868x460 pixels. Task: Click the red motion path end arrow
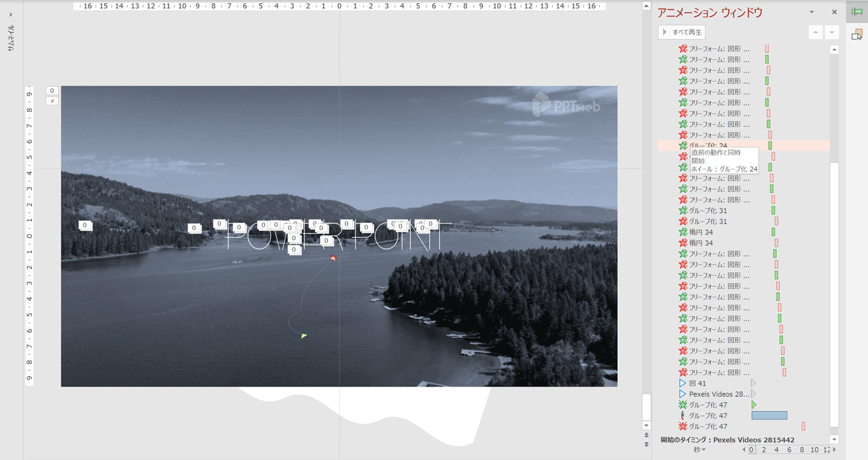point(333,258)
